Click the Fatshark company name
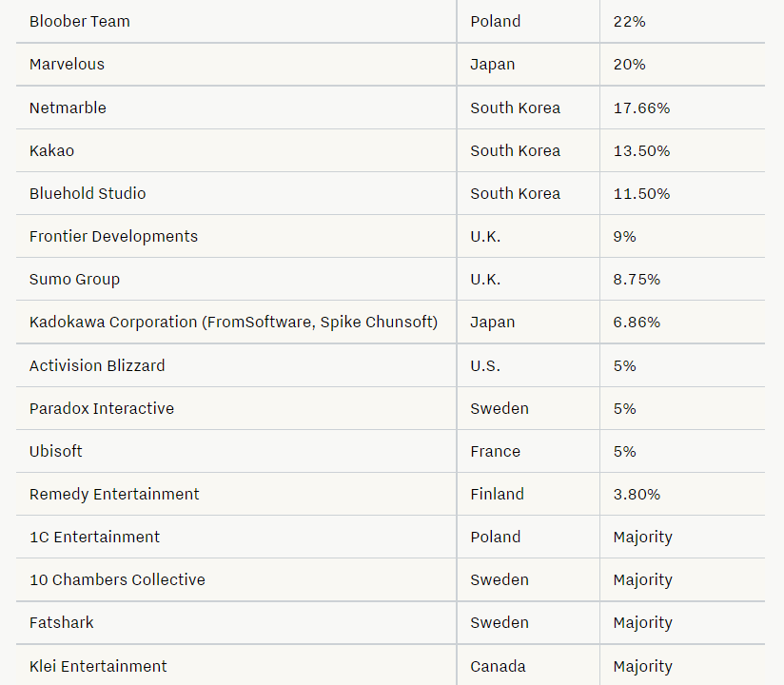The height and width of the screenshot is (685, 784). 62,622
